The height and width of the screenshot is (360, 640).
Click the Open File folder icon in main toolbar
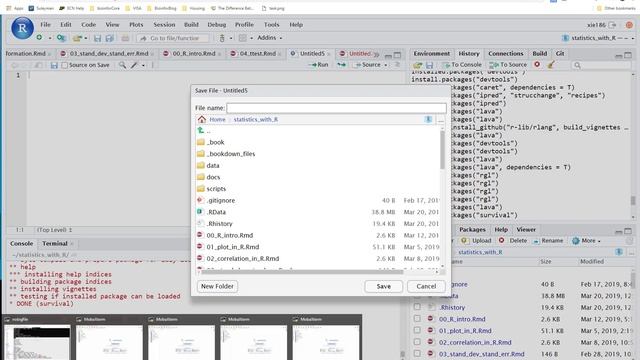point(77,38)
